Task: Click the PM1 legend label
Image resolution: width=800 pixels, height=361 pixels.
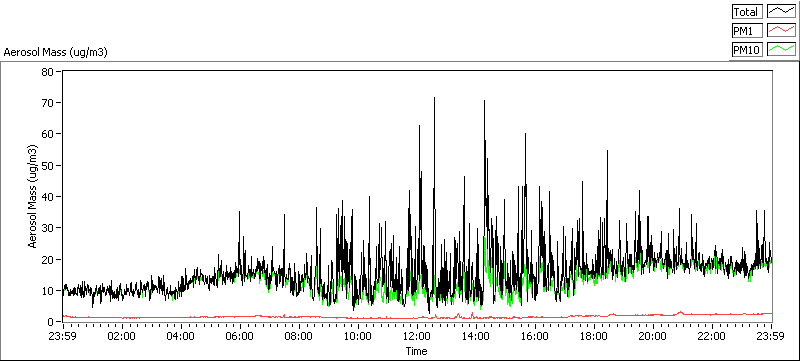Action: click(747, 31)
